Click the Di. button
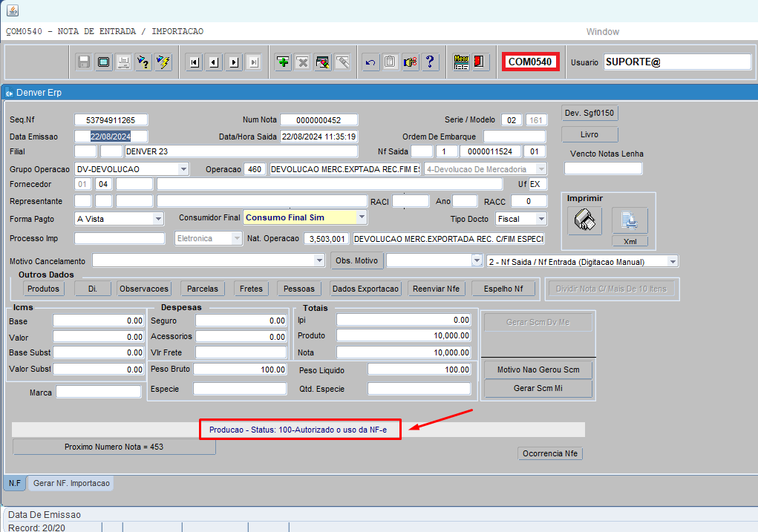 coord(92,289)
